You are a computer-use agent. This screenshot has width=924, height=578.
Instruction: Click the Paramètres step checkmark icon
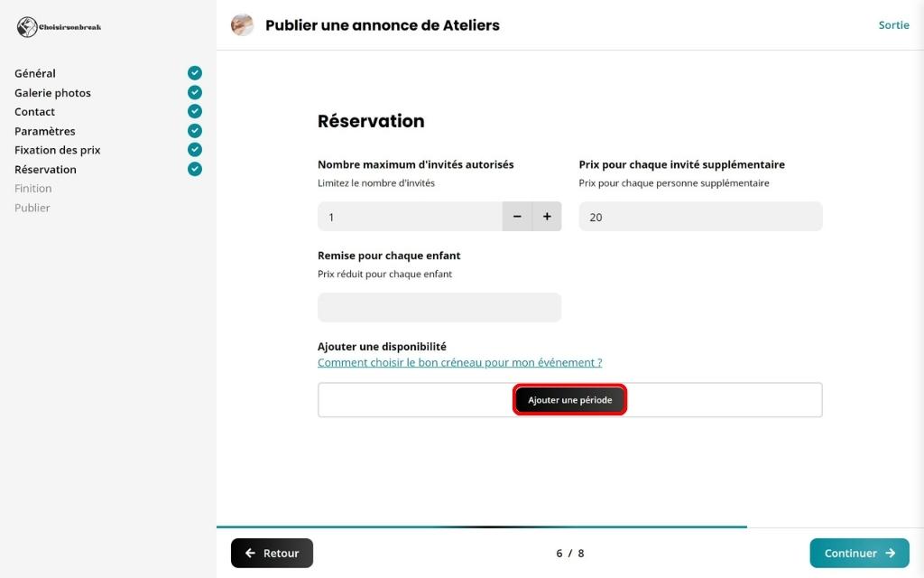pyautogui.click(x=195, y=131)
